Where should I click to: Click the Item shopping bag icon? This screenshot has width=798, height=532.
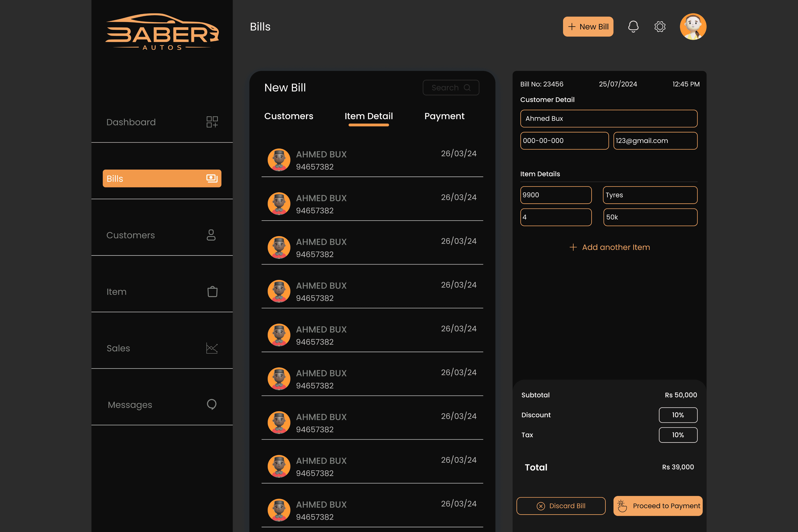pos(212,291)
